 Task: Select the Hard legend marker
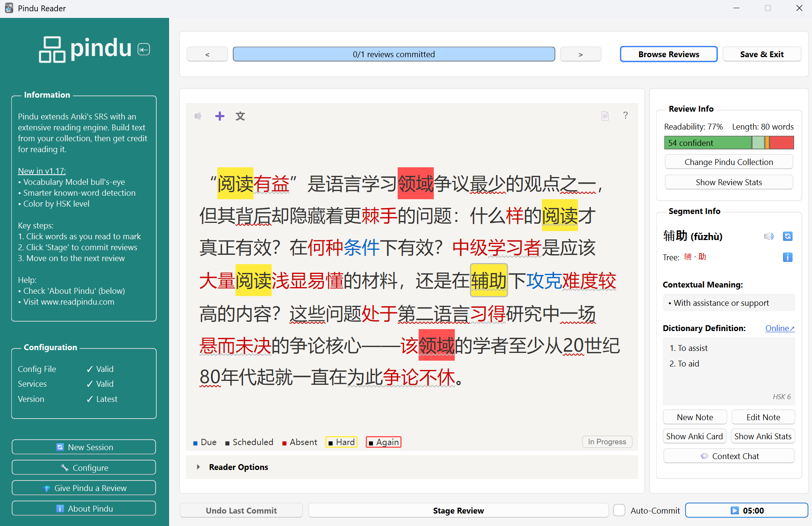pyautogui.click(x=341, y=442)
